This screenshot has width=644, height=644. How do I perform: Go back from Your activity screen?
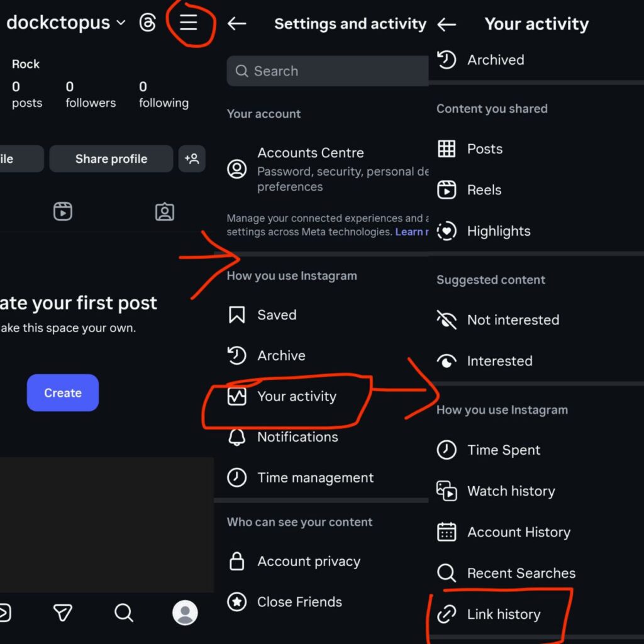[447, 23]
